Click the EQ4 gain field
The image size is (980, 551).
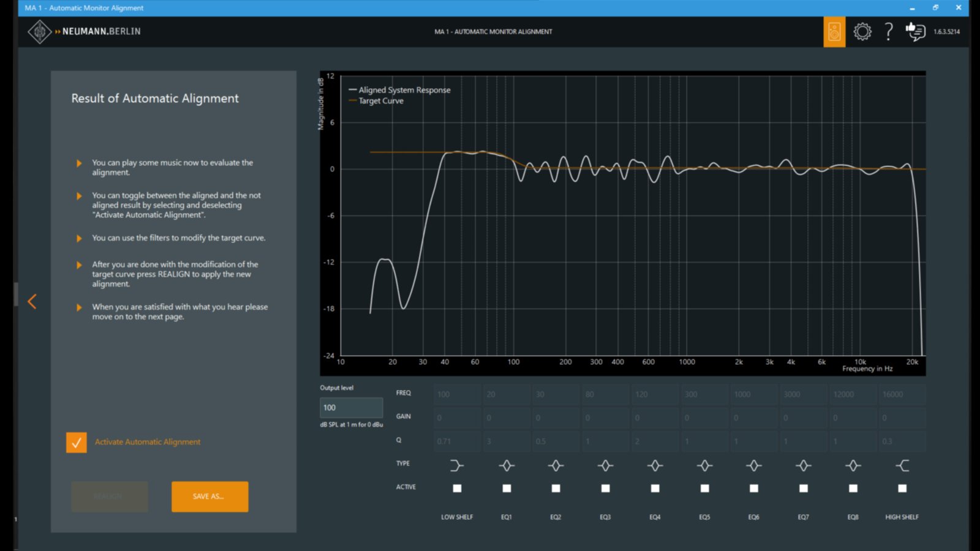tap(655, 418)
